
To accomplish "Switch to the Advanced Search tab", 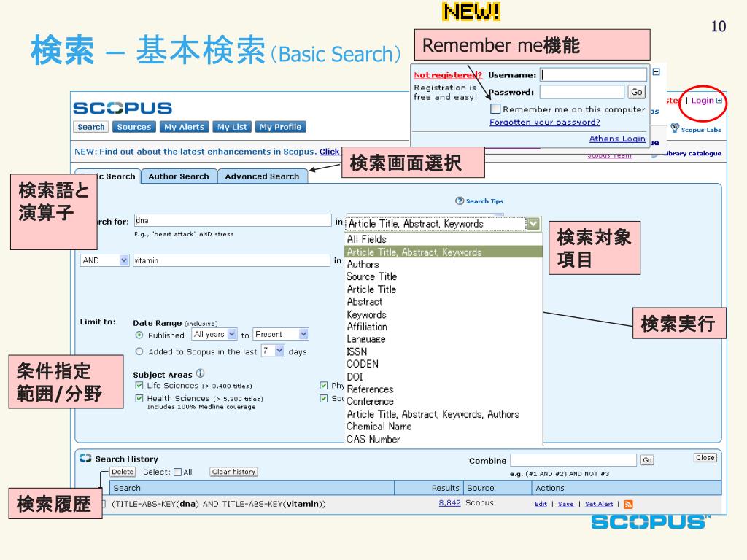I will point(262,176).
